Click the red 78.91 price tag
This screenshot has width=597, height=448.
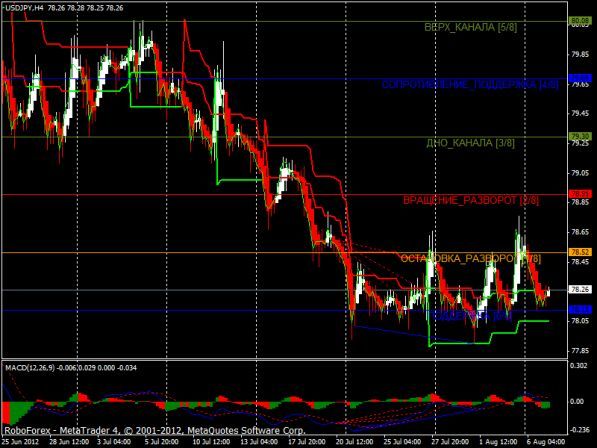coord(580,194)
